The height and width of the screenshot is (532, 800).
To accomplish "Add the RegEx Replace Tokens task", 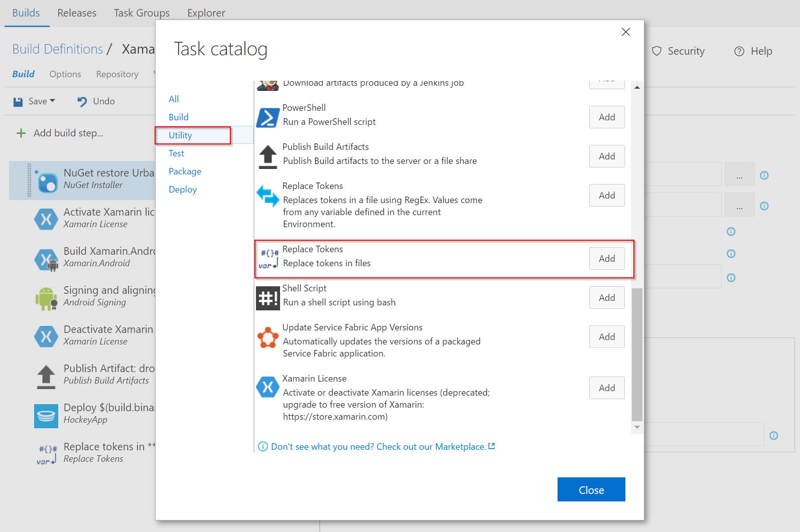I will click(607, 196).
